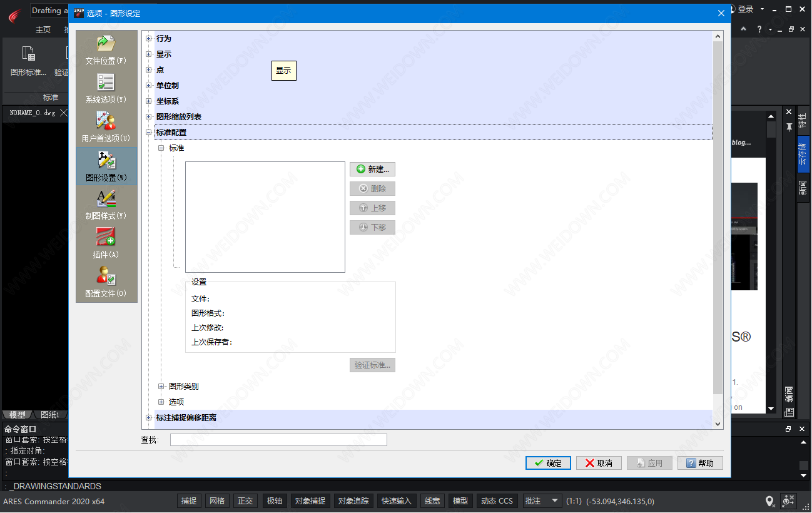This screenshot has width=812, height=513.
Task: Toggle 正交 (Ortho) in the status bar
Action: [245, 501]
